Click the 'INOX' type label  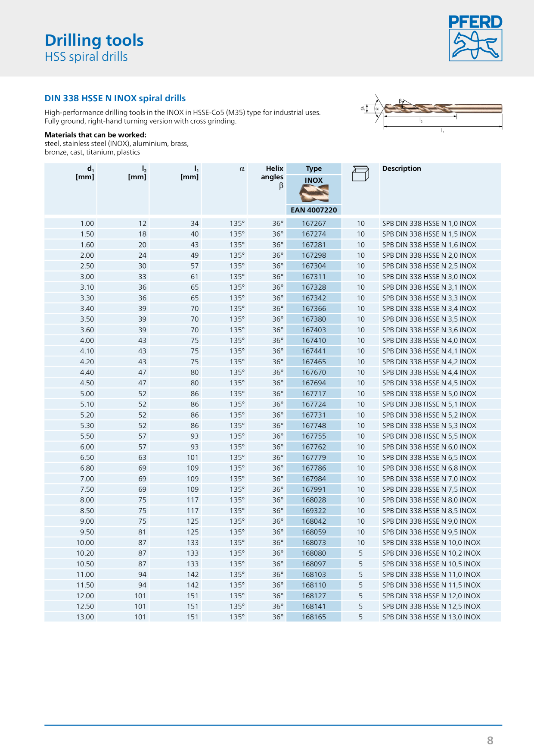(314, 180)
